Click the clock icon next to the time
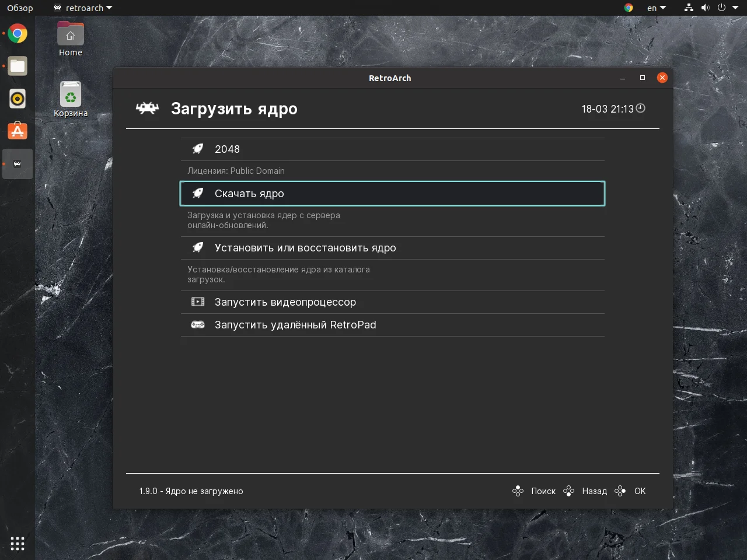747x560 pixels. pos(640,108)
